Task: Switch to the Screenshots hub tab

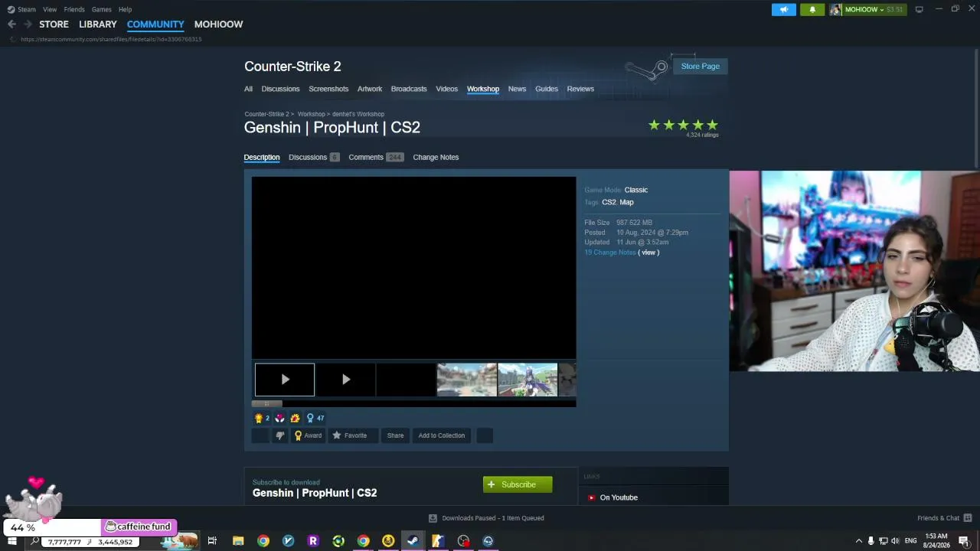Action: point(328,89)
